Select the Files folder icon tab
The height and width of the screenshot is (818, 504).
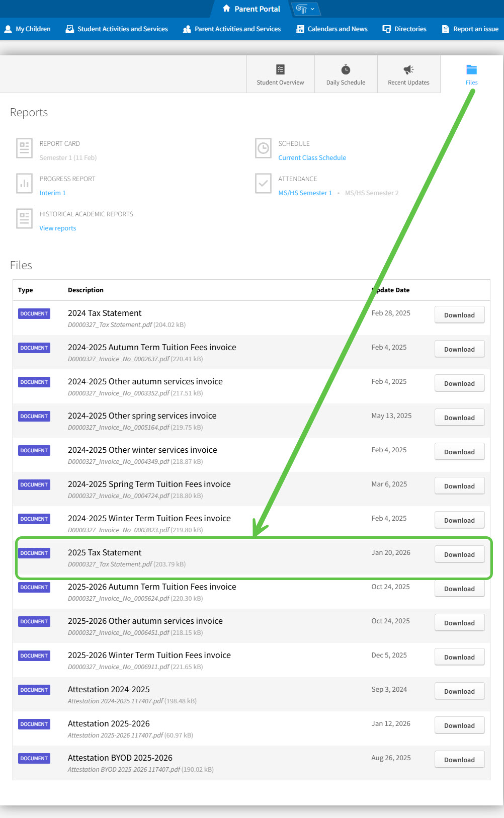click(471, 70)
